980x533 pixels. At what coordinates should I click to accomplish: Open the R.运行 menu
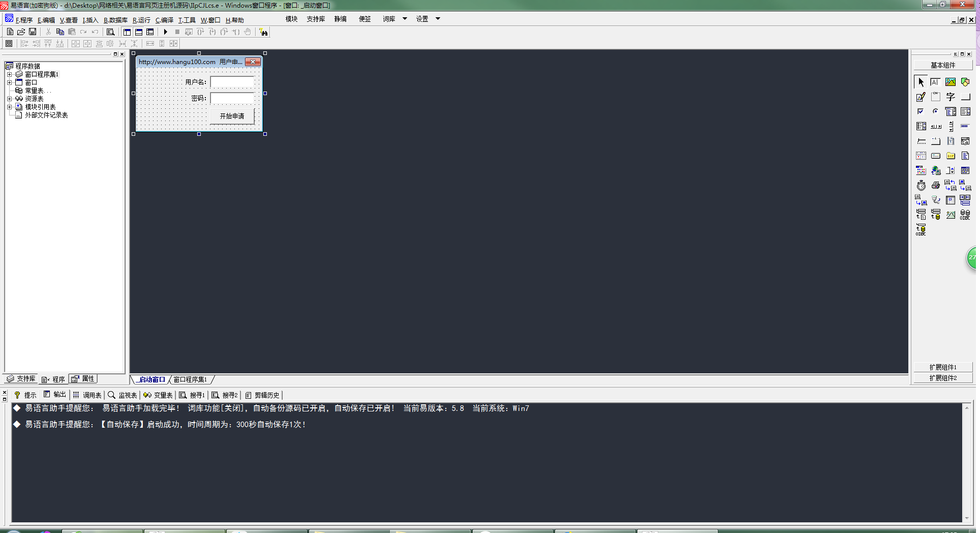coord(141,20)
